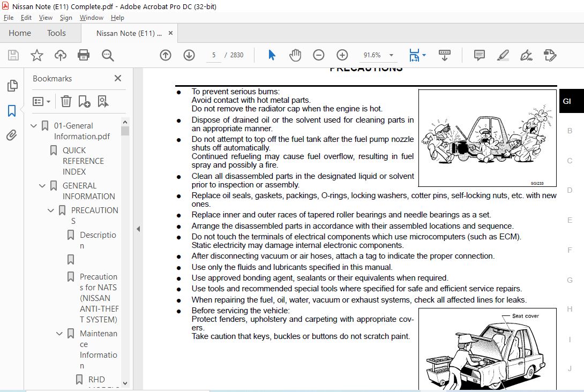Select the unnamed blank bookmark
The height and width of the screenshot is (392, 584).
[x=71, y=260]
